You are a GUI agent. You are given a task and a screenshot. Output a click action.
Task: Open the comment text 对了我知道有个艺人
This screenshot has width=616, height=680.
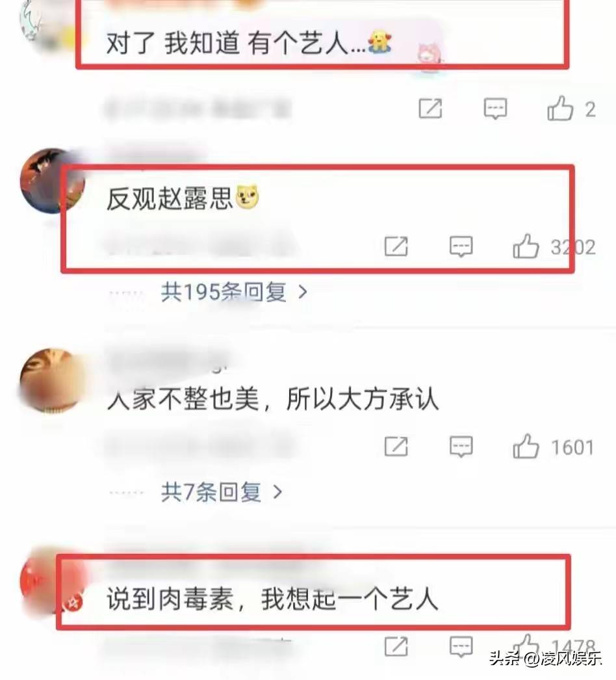(250, 44)
